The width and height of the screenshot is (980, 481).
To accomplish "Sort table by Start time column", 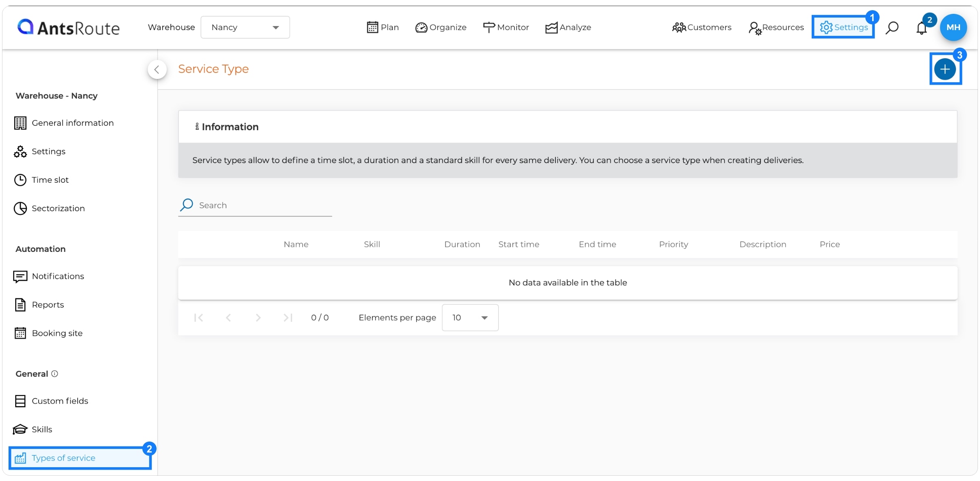I will 518,244.
